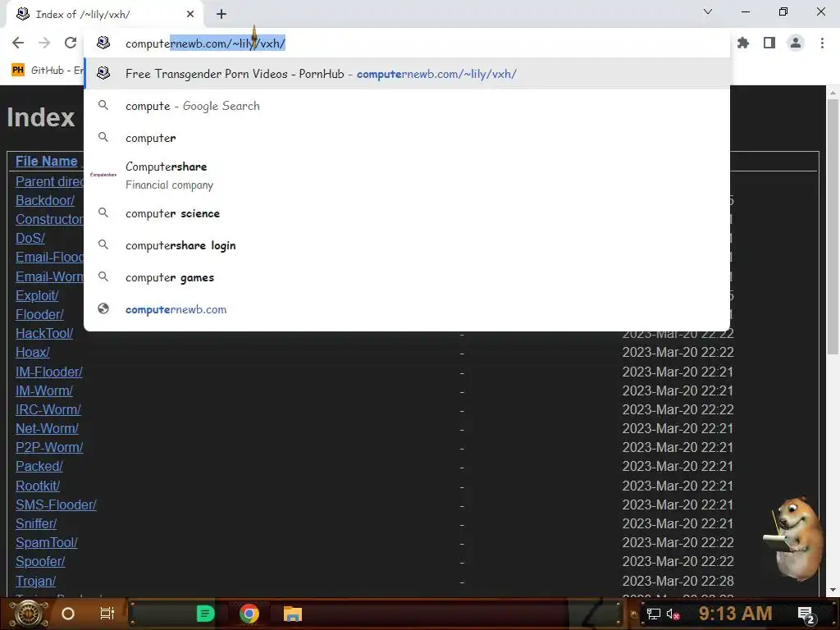Viewport: 840px width, 630px height.
Task: Click the network icon in system tray
Action: (654, 614)
